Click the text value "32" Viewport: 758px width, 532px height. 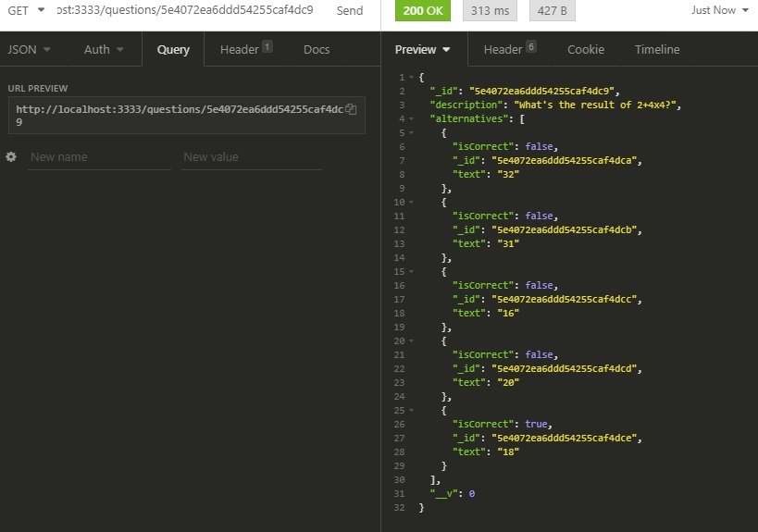coord(507,175)
